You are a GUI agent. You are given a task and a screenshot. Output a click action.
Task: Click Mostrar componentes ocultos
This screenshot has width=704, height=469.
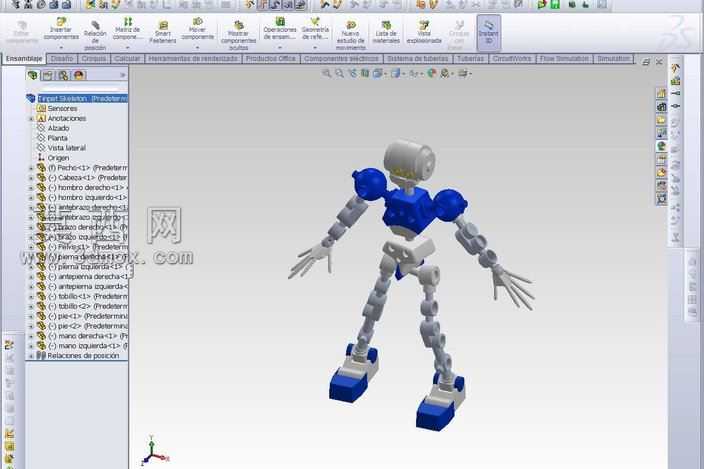[x=238, y=35]
